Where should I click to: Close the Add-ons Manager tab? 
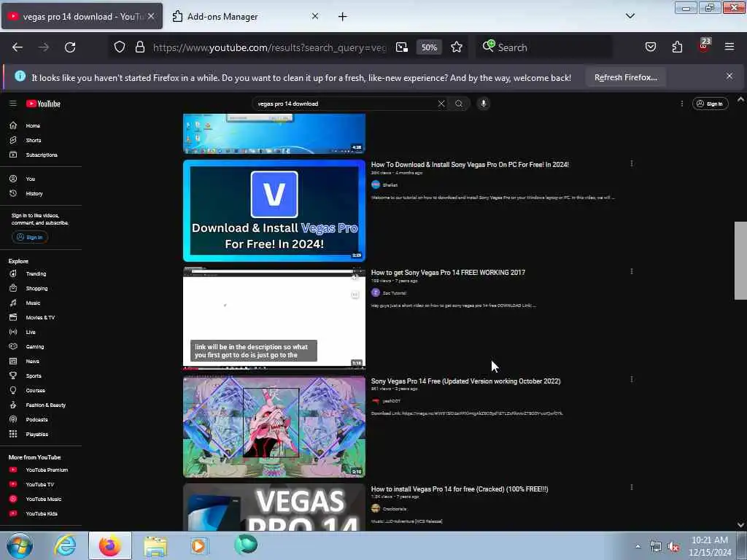pyautogui.click(x=315, y=16)
